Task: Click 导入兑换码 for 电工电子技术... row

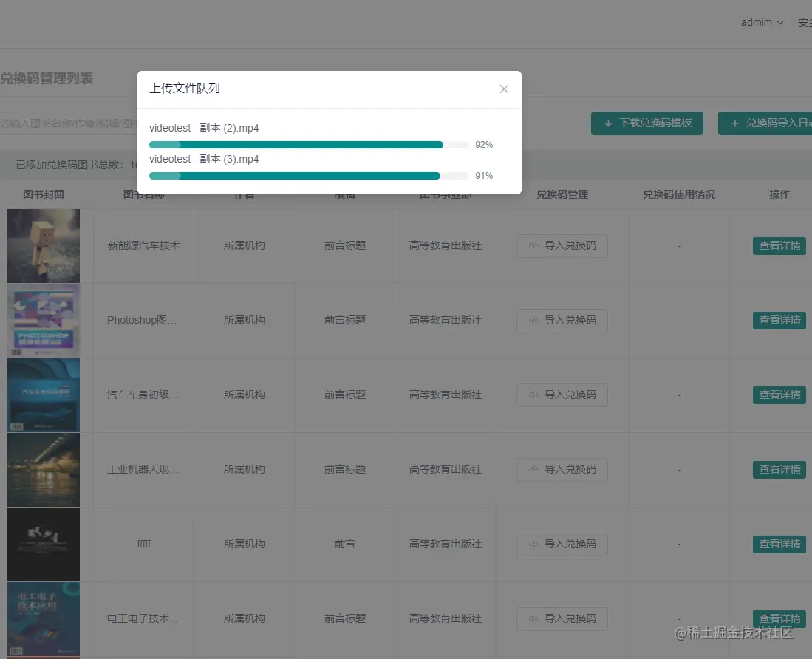Action: pos(562,618)
